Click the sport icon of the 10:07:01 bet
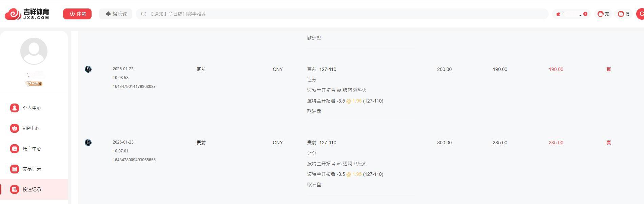 88,143
